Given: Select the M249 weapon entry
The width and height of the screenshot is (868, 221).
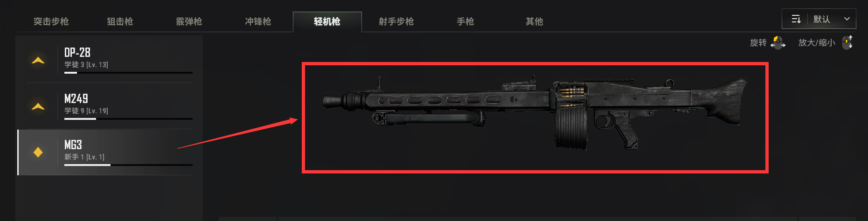Looking at the screenshot, I should tap(110, 106).
